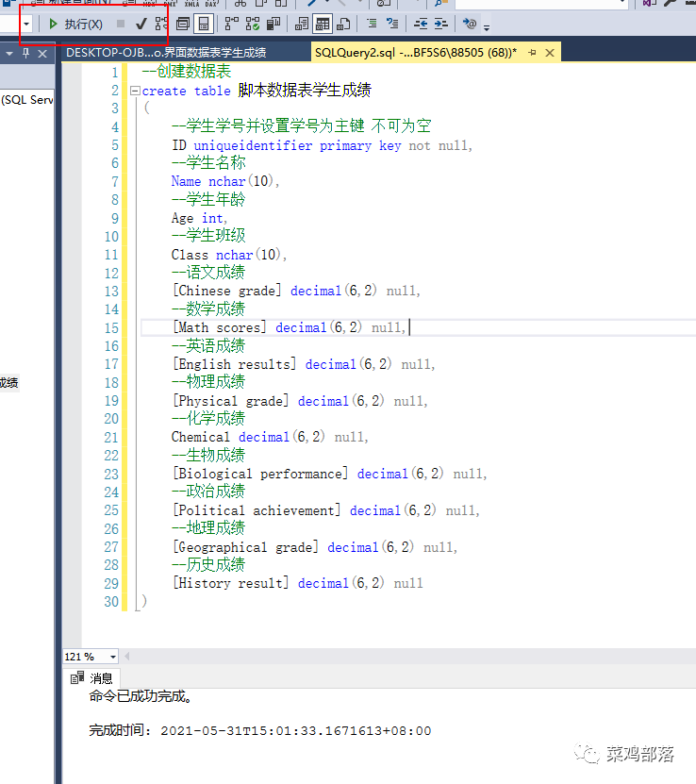The width and height of the screenshot is (696, 784).
Task: Collapse the create table code block
Action: pyautogui.click(x=135, y=91)
